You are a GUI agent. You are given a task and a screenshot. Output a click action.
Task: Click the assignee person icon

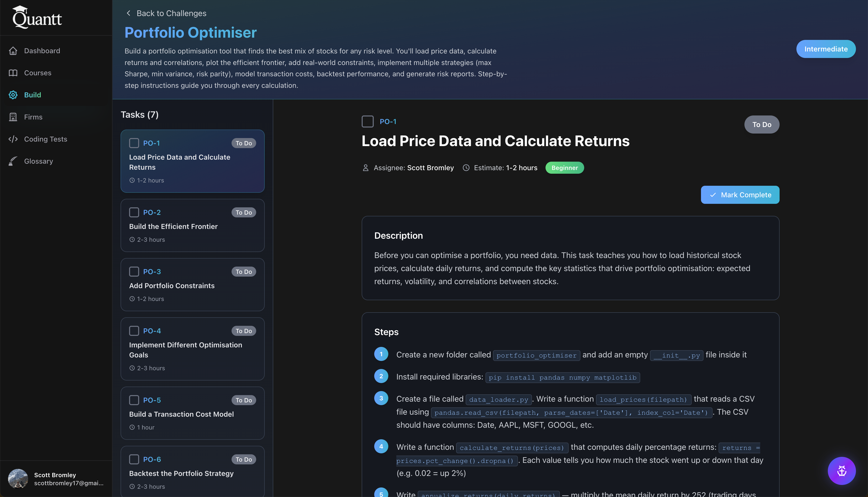(365, 168)
